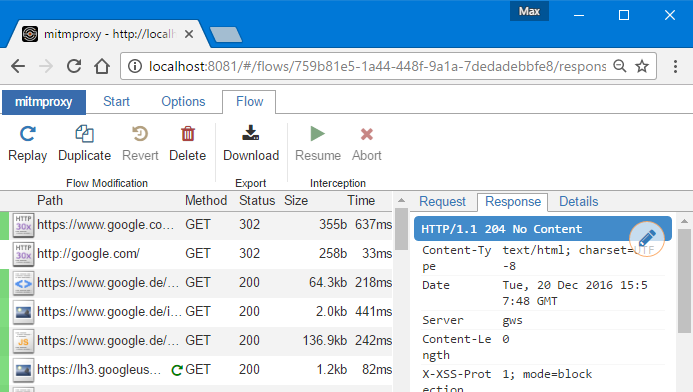Click the Date header value
Screen dimensions: 693x392
[575, 293]
